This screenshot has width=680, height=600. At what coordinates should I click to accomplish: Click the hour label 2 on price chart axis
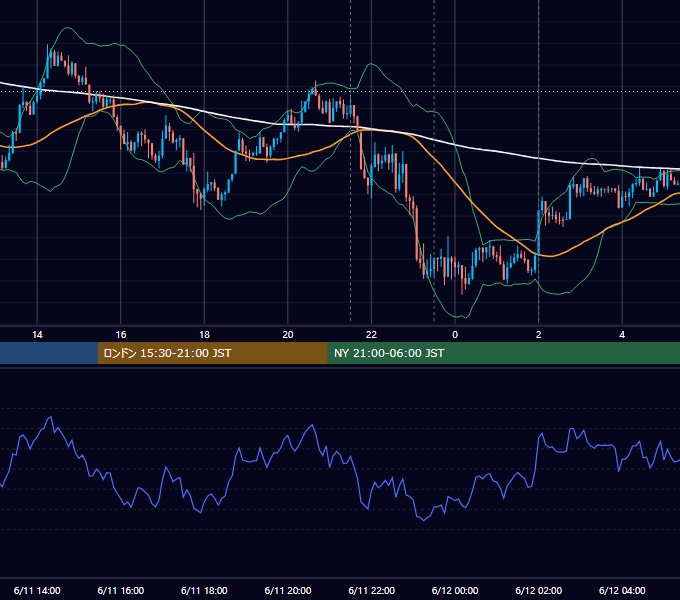point(539,334)
